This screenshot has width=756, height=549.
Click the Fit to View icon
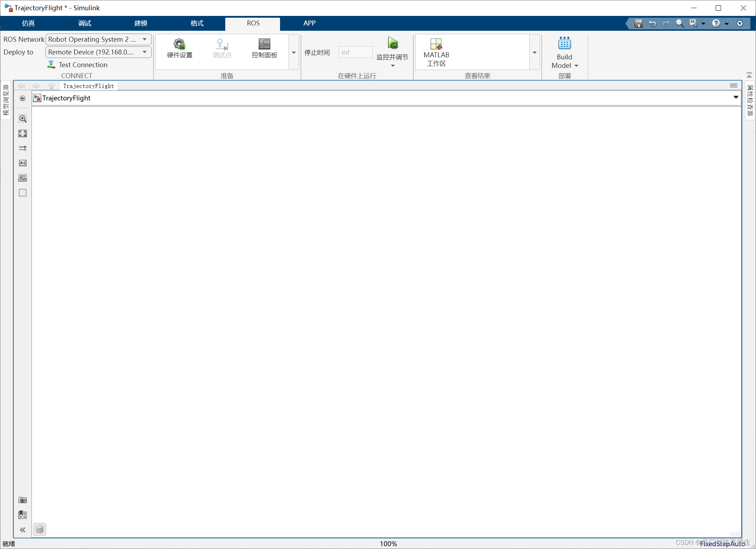pos(23,133)
